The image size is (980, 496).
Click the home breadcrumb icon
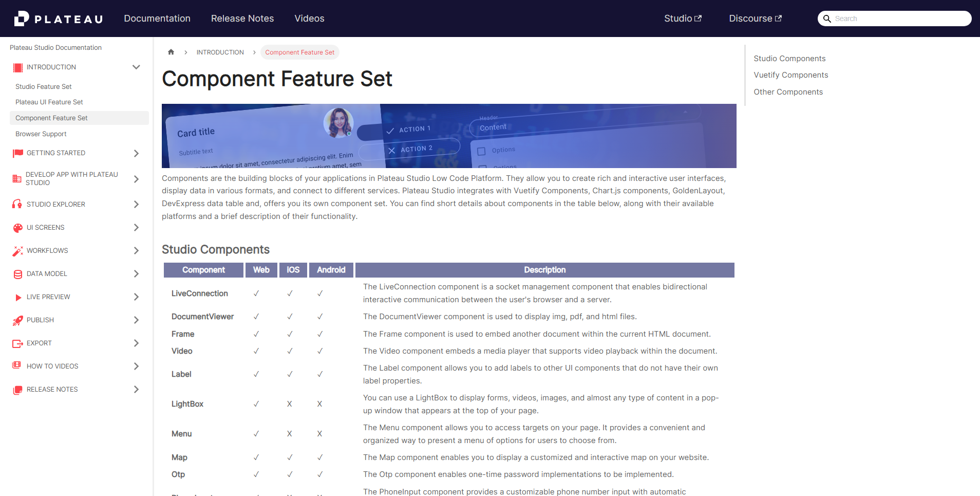[171, 52]
